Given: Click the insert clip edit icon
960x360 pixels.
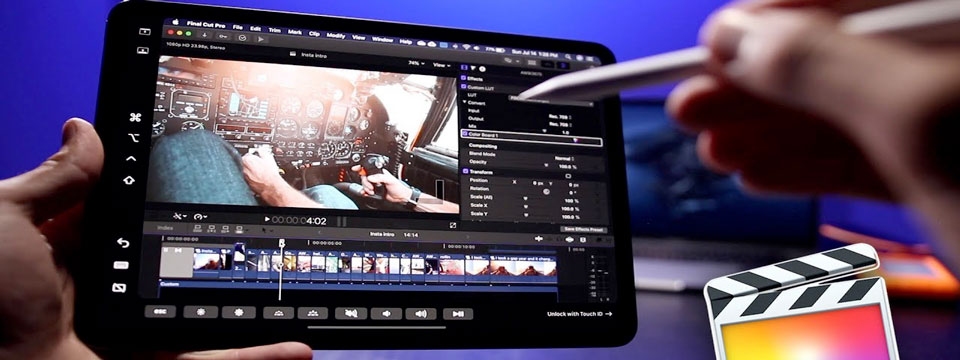Looking at the screenshot, I should (x=211, y=230).
